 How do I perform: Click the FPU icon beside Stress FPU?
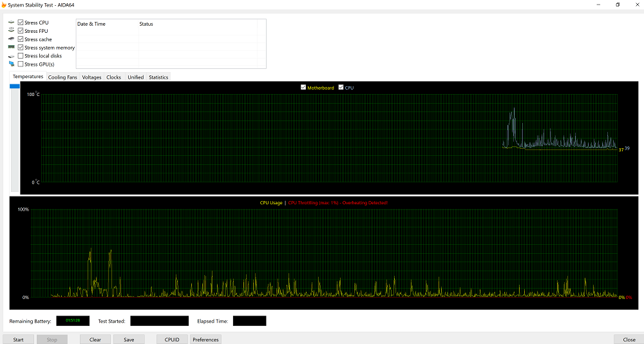[11, 31]
